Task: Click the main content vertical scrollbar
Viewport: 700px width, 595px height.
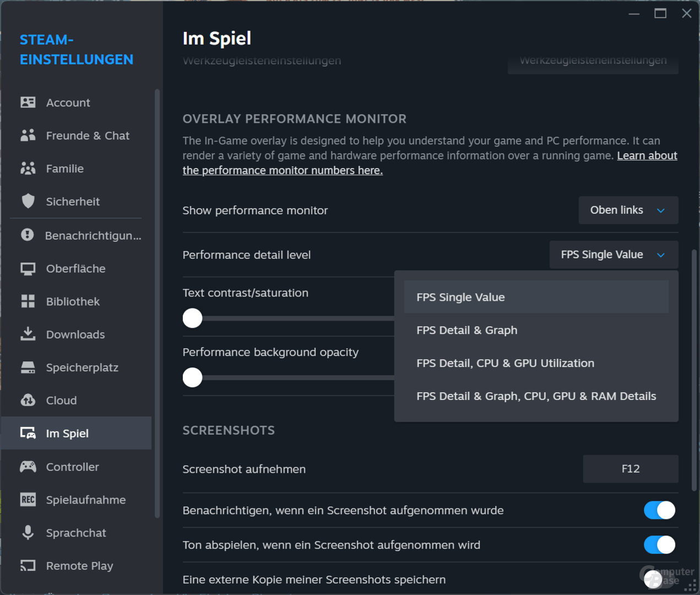Action: coord(694,370)
